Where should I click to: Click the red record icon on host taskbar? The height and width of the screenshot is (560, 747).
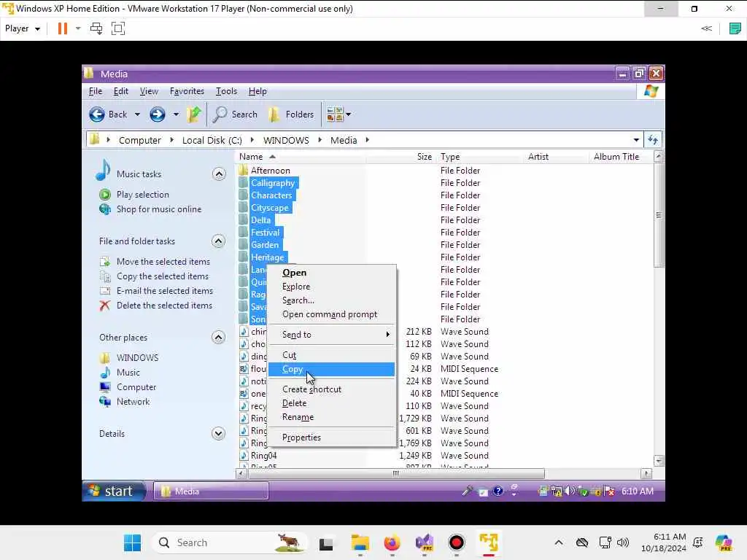[457, 542]
